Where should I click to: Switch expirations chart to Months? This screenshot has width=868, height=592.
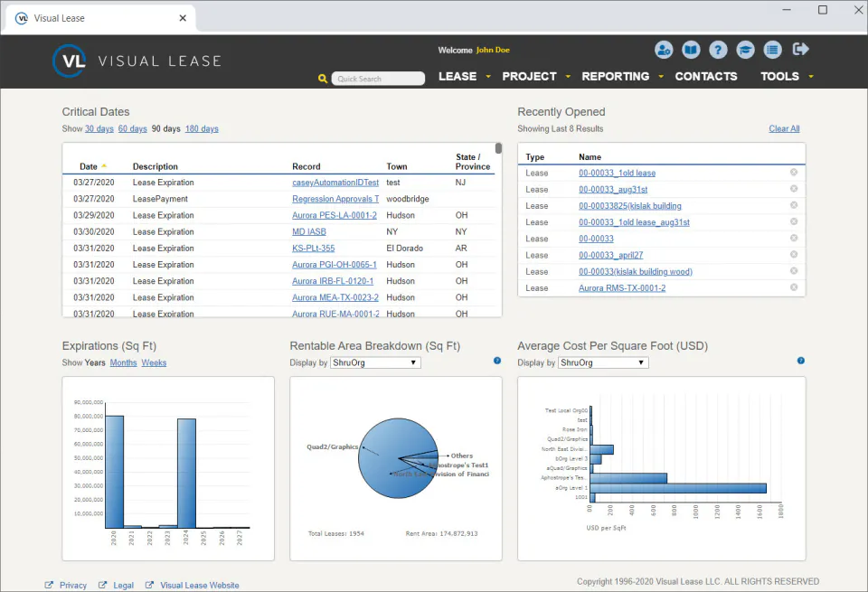coord(124,363)
